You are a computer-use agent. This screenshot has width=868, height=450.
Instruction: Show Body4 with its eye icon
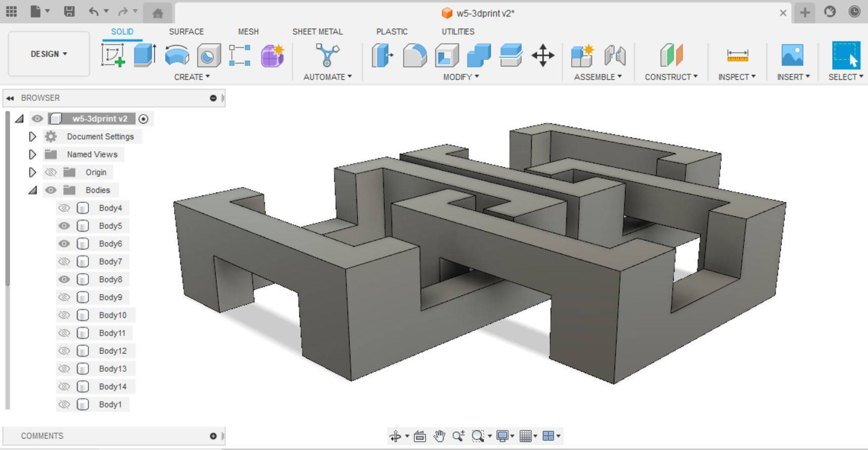tap(64, 208)
